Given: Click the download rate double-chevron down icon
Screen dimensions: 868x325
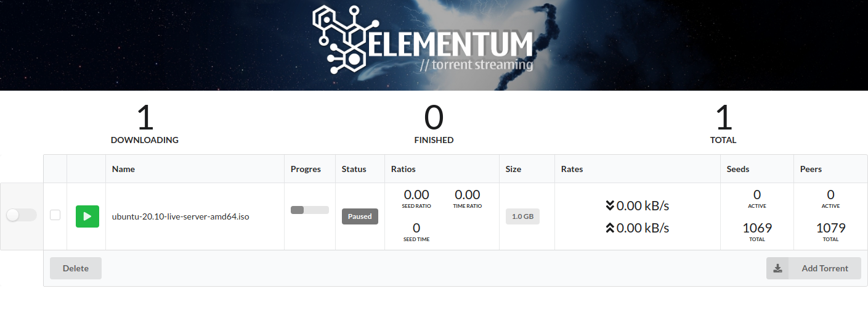Looking at the screenshot, I should pos(610,205).
